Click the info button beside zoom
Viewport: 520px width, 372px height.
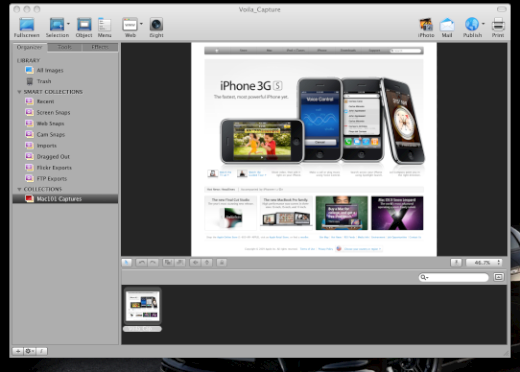pos(456,263)
